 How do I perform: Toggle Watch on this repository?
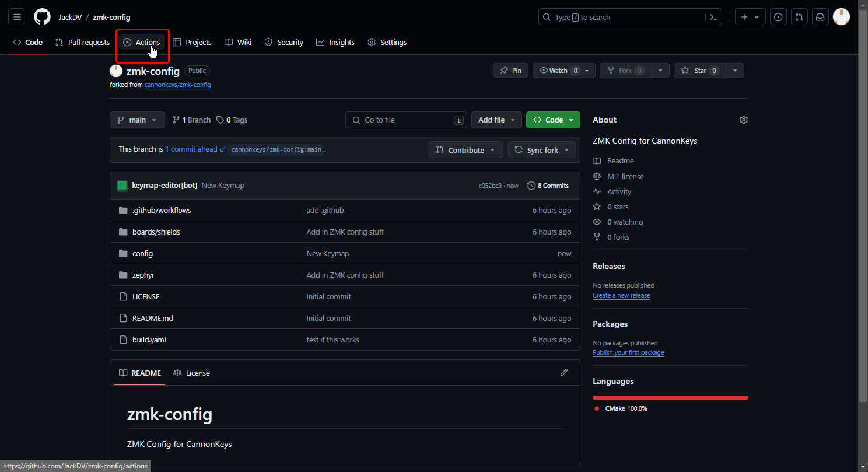pos(558,71)
